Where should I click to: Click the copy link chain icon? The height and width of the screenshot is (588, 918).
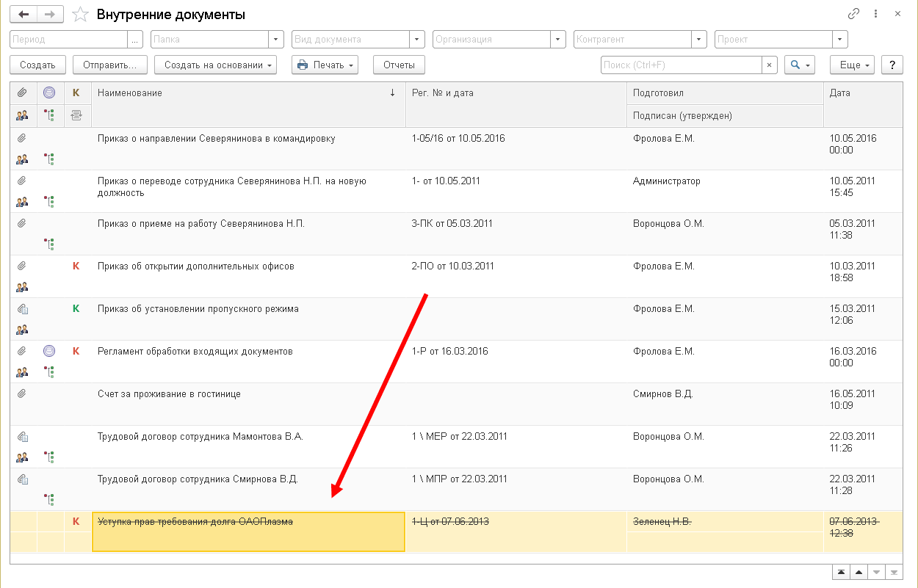(x=853, y=14)
